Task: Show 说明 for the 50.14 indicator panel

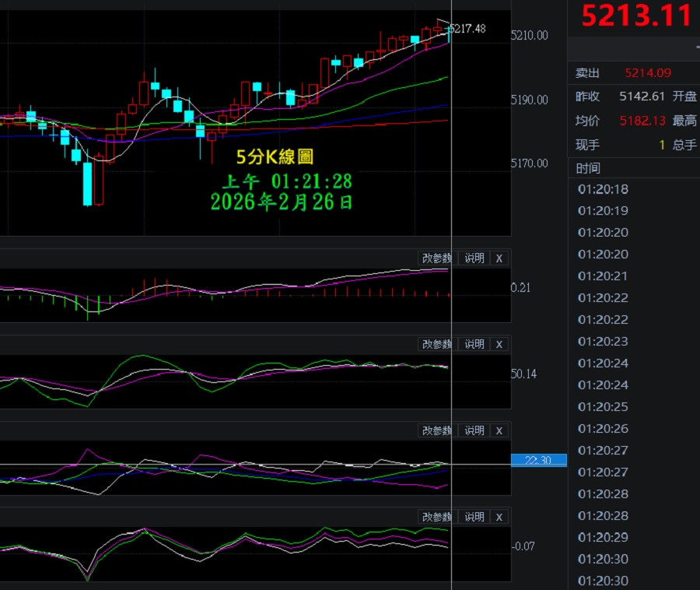Action: pyautogui.click(x=474, y=345)
